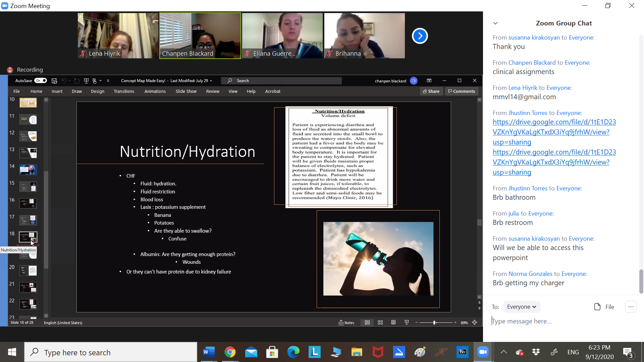This screenshot has width=644, height=362.
Task: Switch to the Insert tab
Action: click(57, 91)
